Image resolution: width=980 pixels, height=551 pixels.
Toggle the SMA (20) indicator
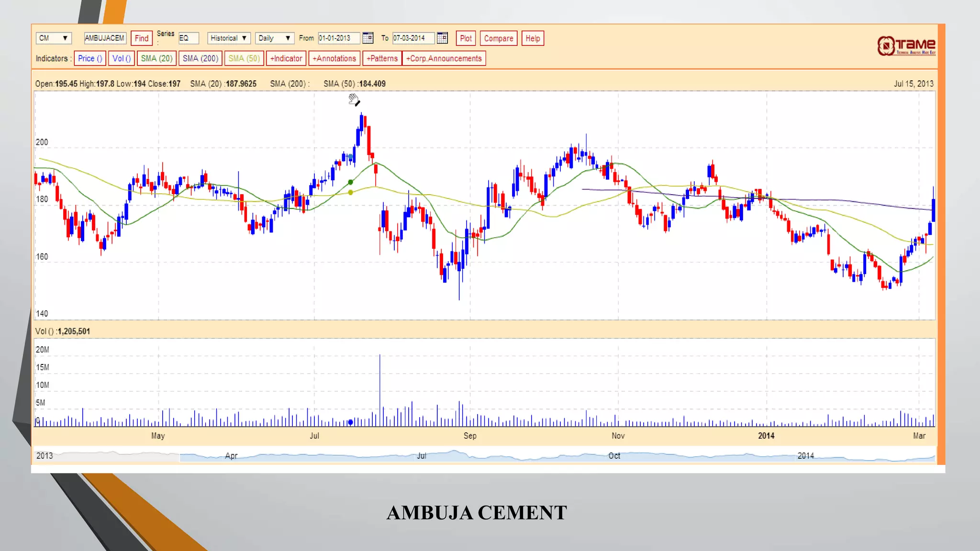click(156, 58)
